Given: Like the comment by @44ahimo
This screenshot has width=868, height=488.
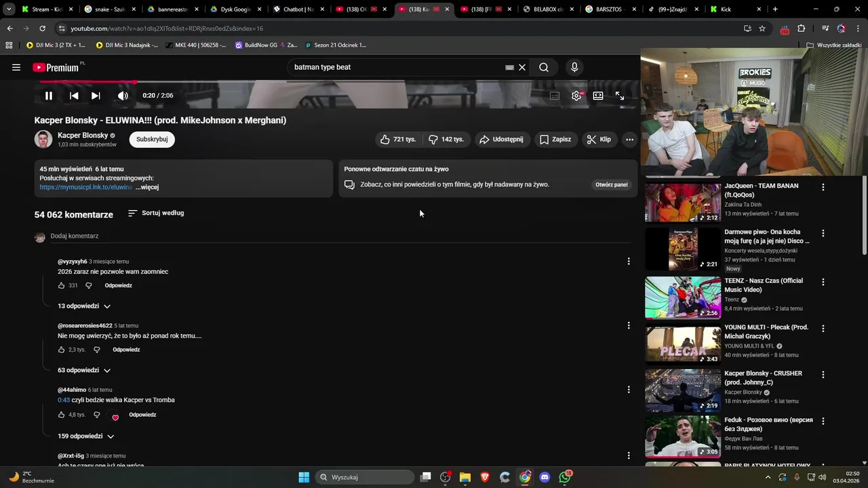Looking at the screenshot, I should [x=62, y=415].
